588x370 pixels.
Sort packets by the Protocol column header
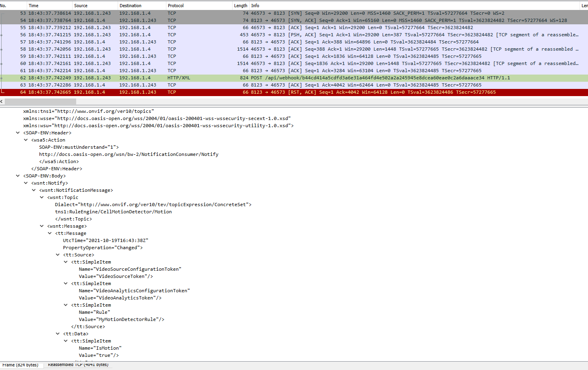199,6
